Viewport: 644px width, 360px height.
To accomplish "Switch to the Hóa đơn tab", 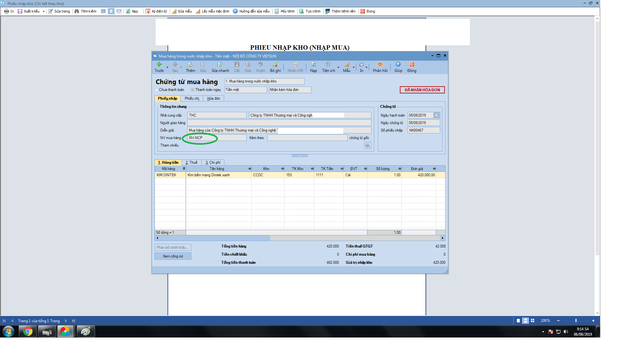I will [214, 98].
